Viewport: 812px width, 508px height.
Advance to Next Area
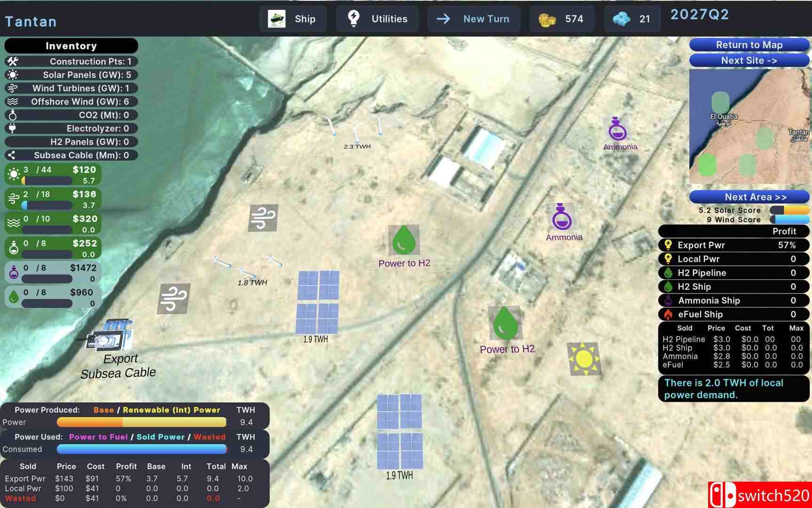point(749,197)
